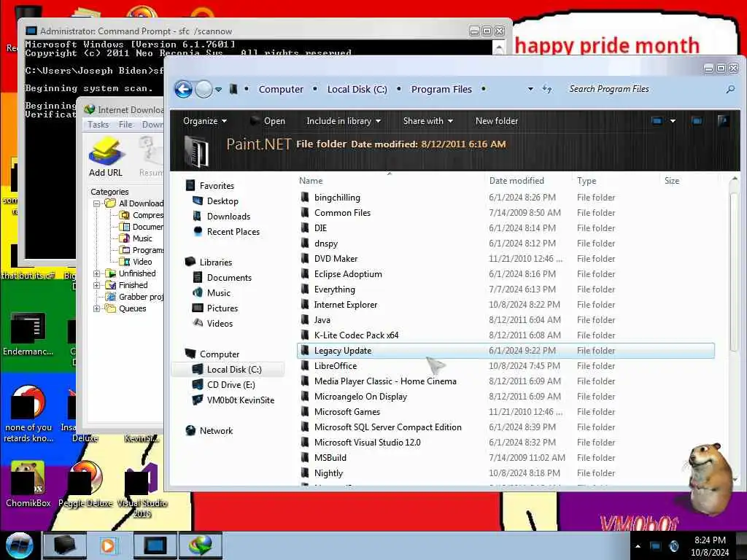The width and height of the screenshot is (747, 560).
Task: Open File menu in Internet Download Manager
Action: pos(125,124)
